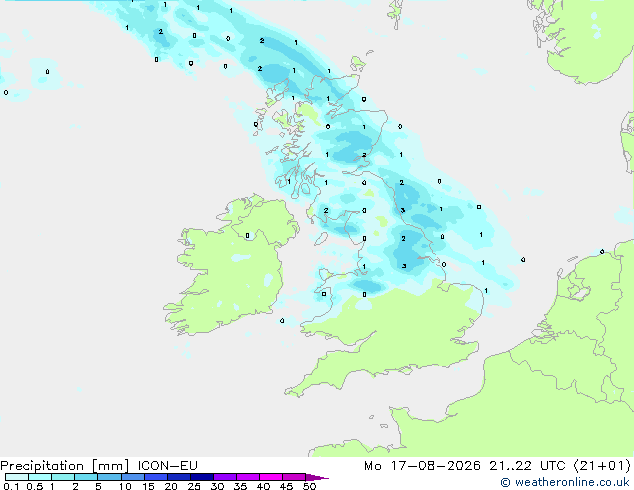Viewport: 634px width, 490px height.
Task: Click the 0 value over Northern Ireland
Action: [247, 236]
